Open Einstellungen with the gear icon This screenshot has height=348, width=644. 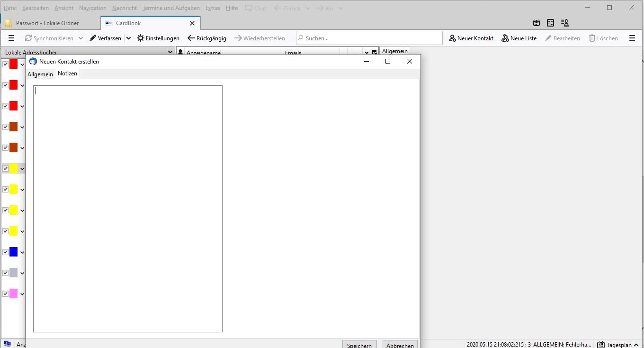click(141, 38)
